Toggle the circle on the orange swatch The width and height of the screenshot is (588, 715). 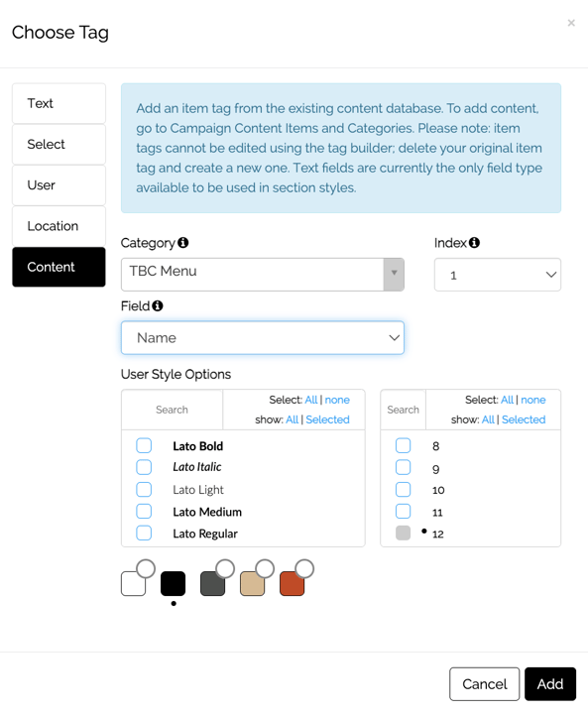304,568
